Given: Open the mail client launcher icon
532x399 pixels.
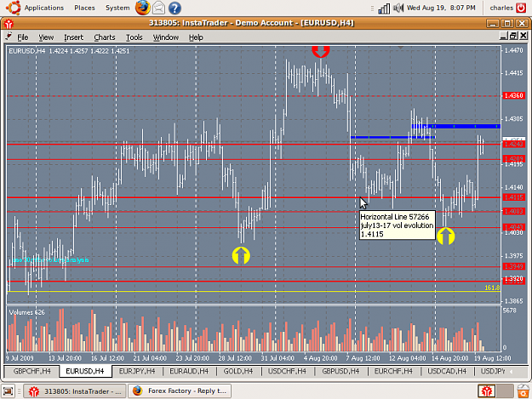Looking at the screenshot, I should (x=158, y=8).
